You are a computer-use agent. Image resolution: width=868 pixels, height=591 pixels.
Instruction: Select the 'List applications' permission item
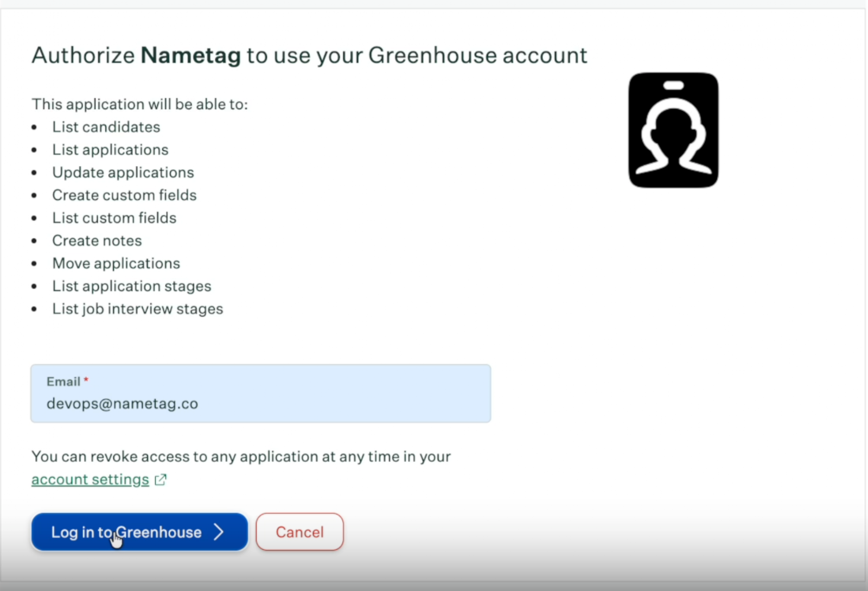pyautogui.click(x=110, y=150)
